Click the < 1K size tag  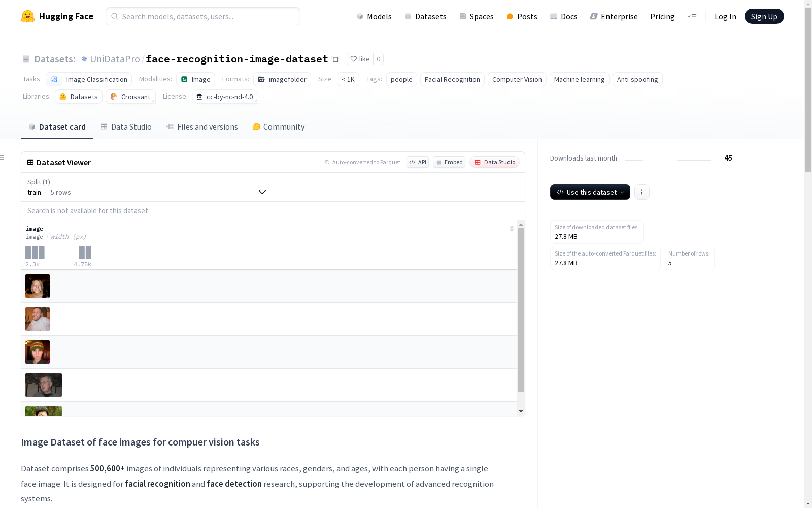click(x=348, y=79)
